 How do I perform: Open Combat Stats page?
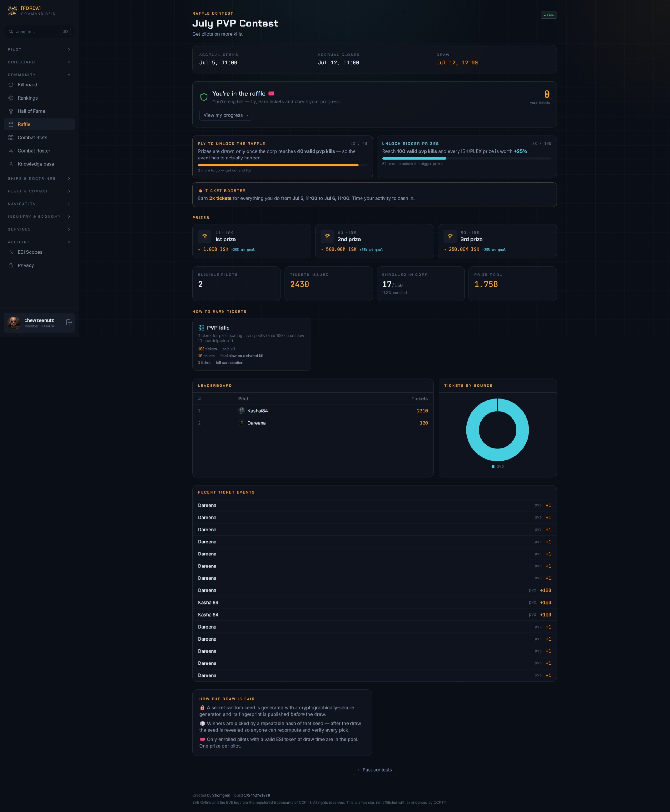coord(39,137)
